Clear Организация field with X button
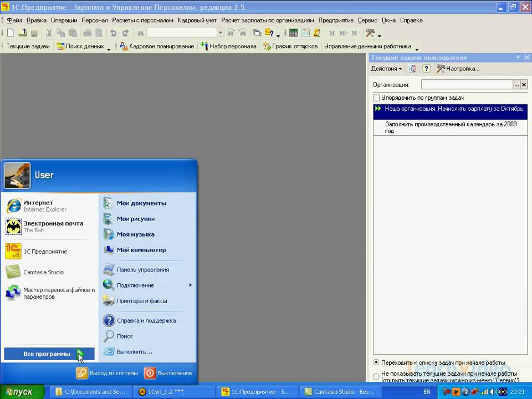Screen dimensions: 532x399 coord(524,85)
